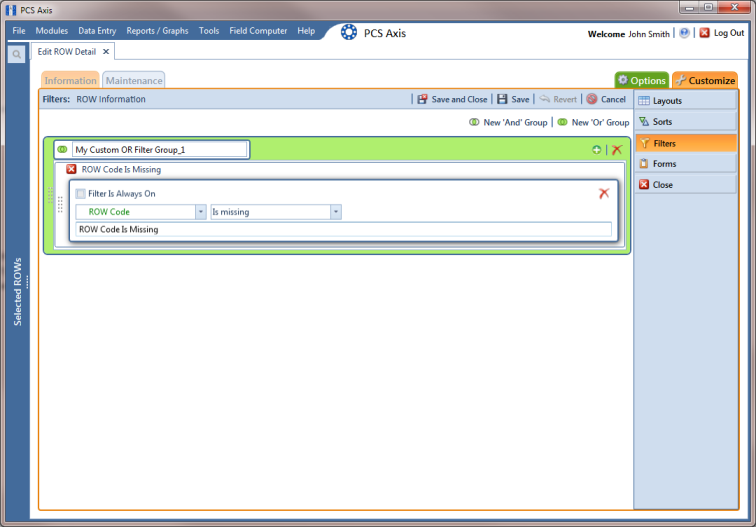Click the ROW Code Is Missing header text

point(121,170)
